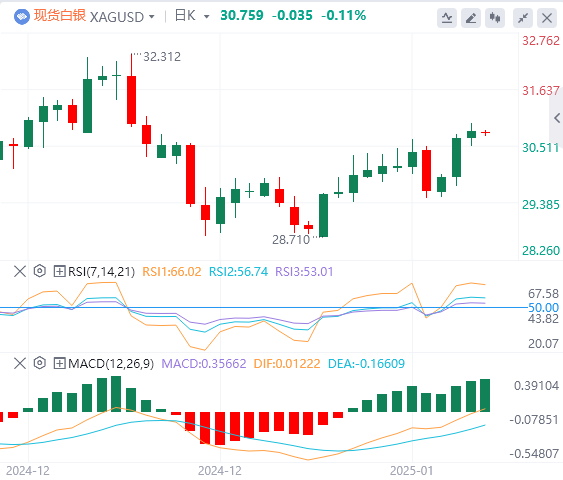
Task: Shrink chart with the collapse arrows icon
Action: pyautogui.click(x=523, y=18)
